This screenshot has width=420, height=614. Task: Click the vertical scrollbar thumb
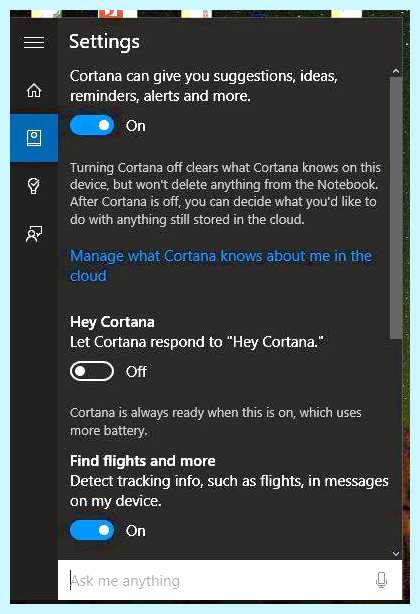point(396,208)
